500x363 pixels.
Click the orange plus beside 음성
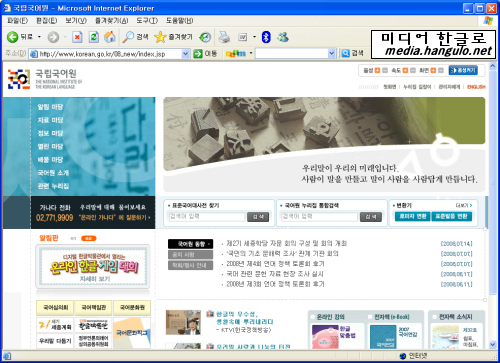click(377, 70)
